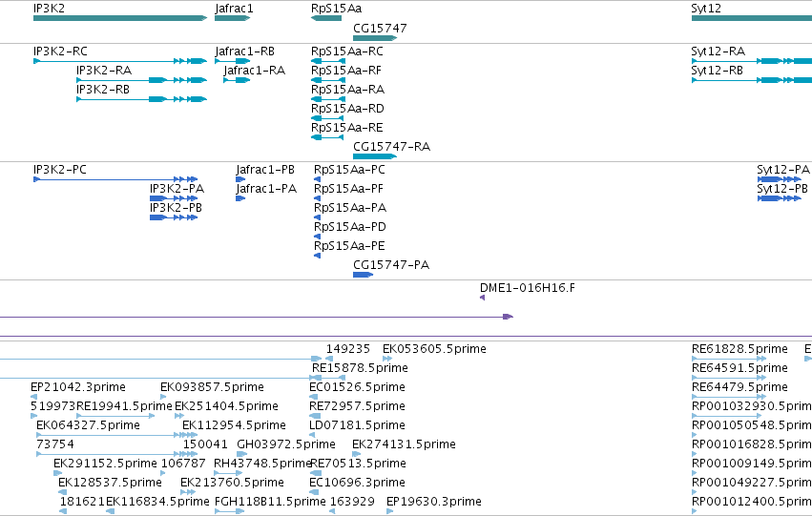Click the Jafrac1 gene label
812x516 pixels.
(x=234, y=9)
